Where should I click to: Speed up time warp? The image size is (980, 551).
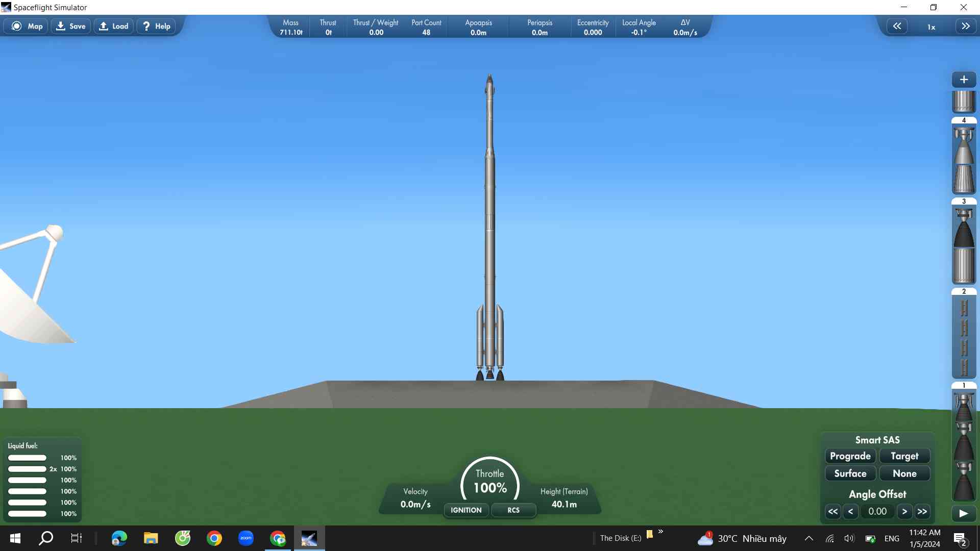click(965, 26)
